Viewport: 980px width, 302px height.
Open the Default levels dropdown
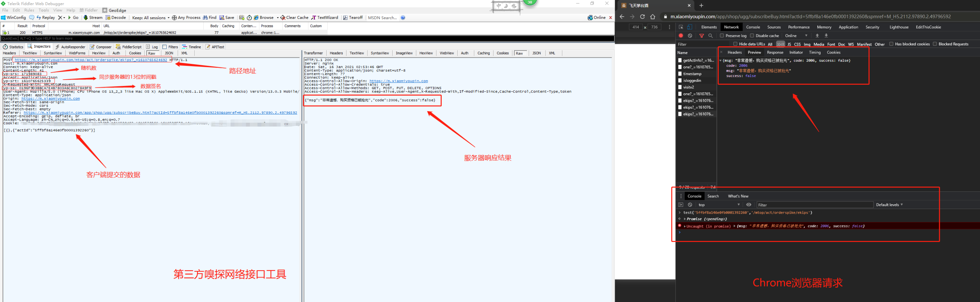pyautogui.click(x=889, y=205)
